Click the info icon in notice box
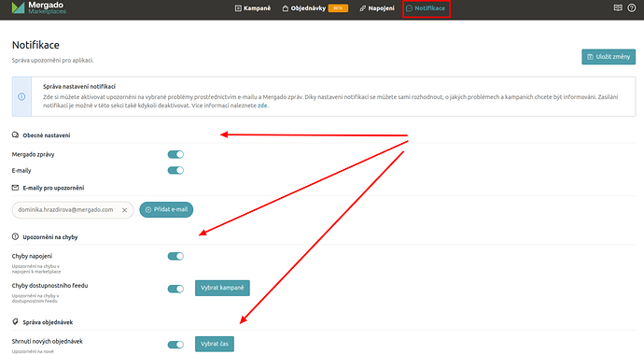 pyautogui.click(x=21, y=96)
